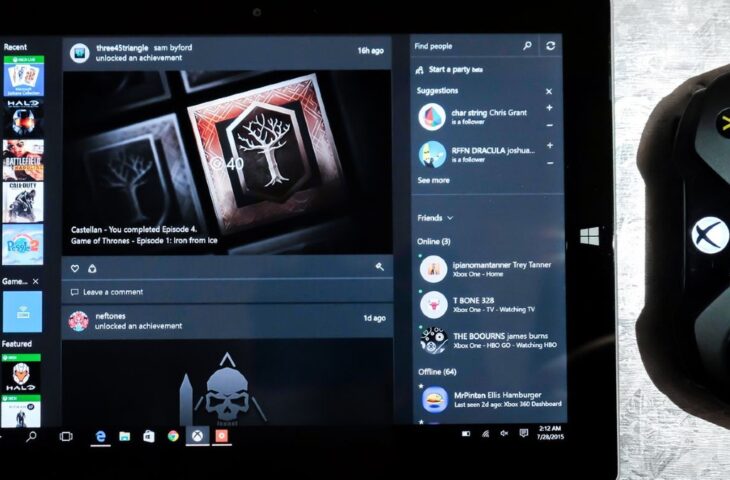Open File Explorer from taskbar
This screenshot has width=730, height=480.
pyautogui.click(x=124, y=436)
